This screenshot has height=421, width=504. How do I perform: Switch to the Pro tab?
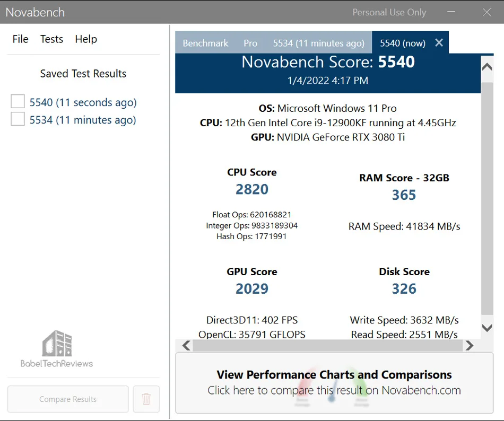coord(250,43)
